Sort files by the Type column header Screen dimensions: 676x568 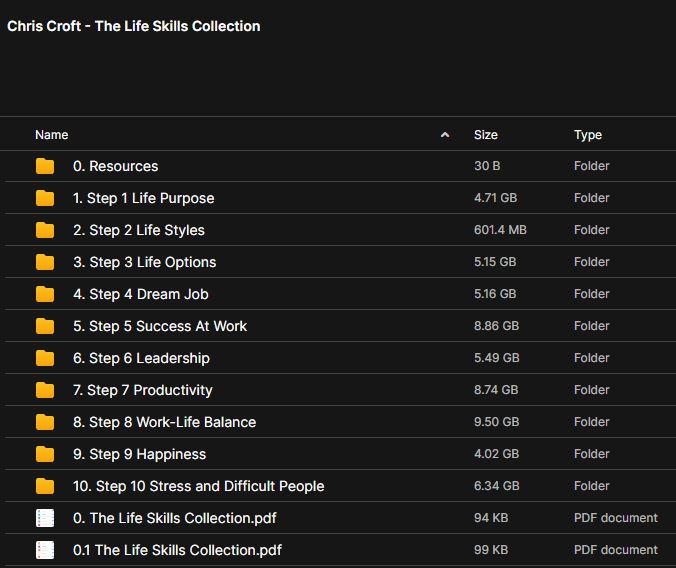tap(588, 135)
